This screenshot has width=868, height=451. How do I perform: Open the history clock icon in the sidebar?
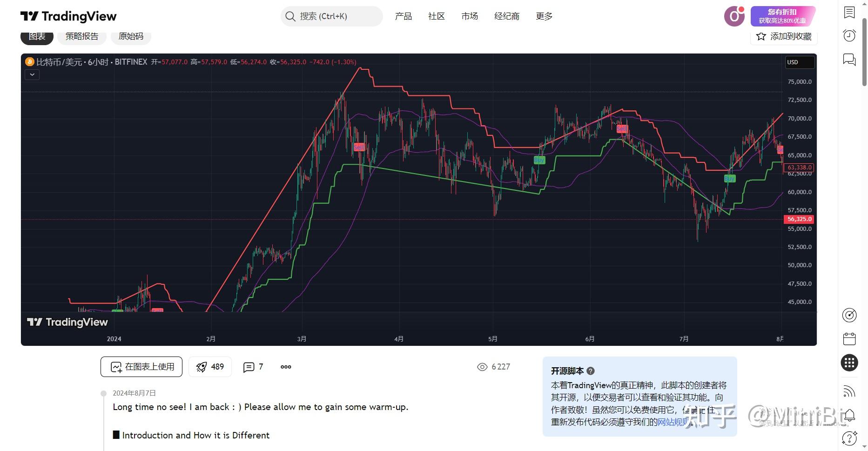click(x=849, y=35)
